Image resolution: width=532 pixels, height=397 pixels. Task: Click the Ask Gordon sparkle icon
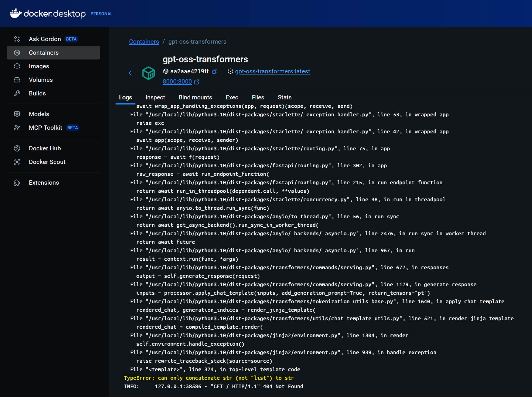17,39
